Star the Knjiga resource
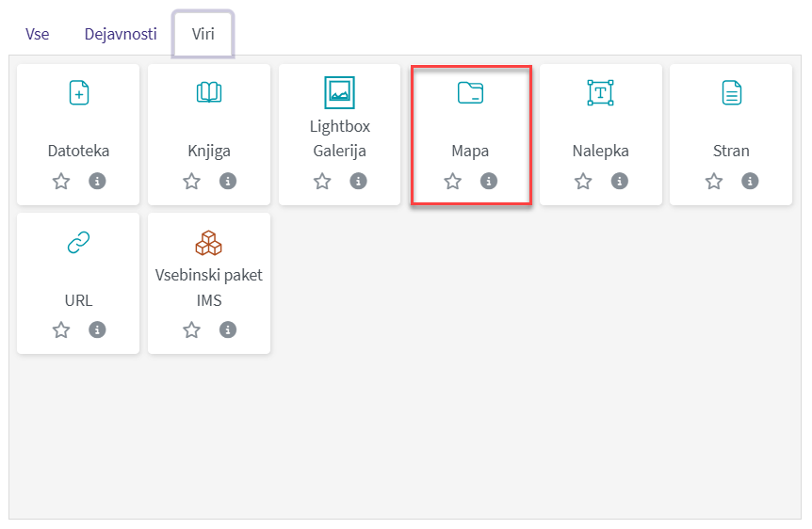This screenshot has width=812, height=529. click(x=192, y=182)
